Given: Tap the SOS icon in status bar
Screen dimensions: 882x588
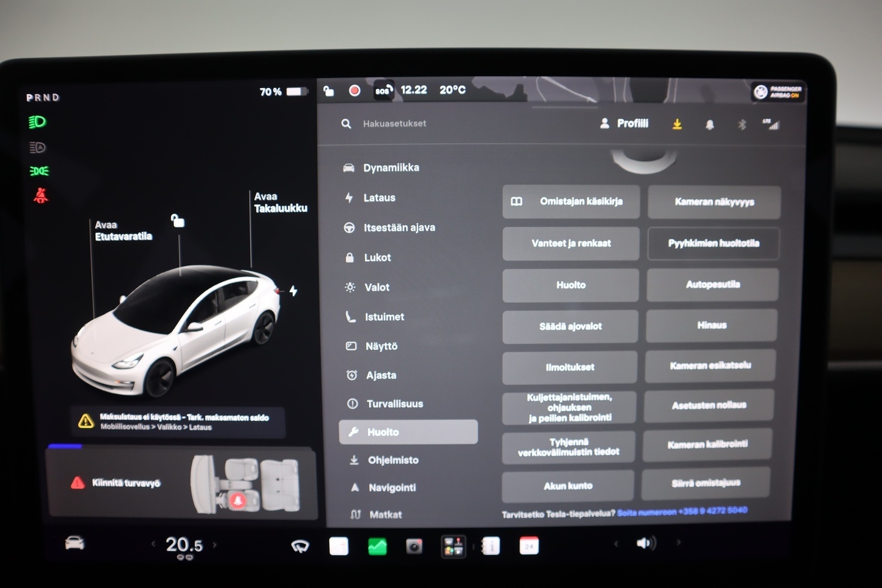Looking at the screenshot, I should (383, 91).
